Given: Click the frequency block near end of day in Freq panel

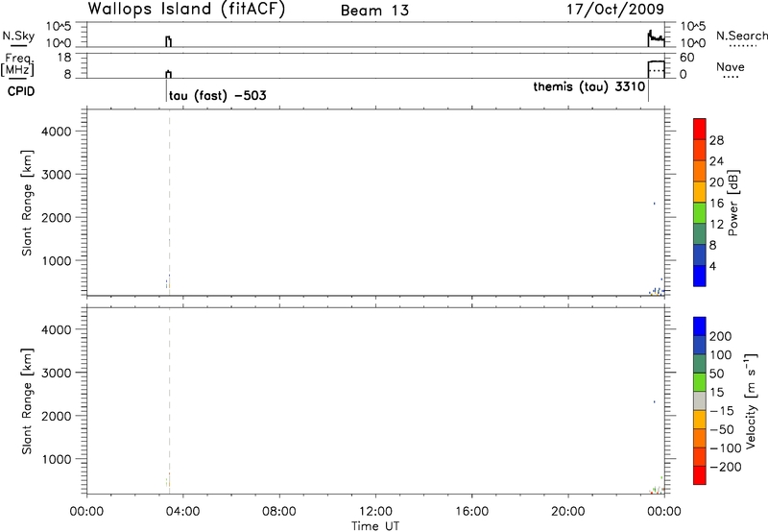Looking at the screenshot, I should pyautogui.click(x=657, y=69).
